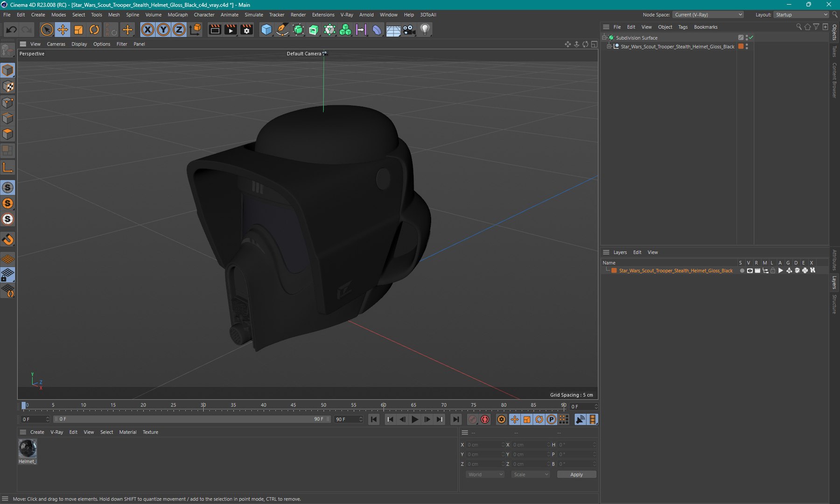Toggle helmet layer viewport visibility eye

click(x=749, y=271)
